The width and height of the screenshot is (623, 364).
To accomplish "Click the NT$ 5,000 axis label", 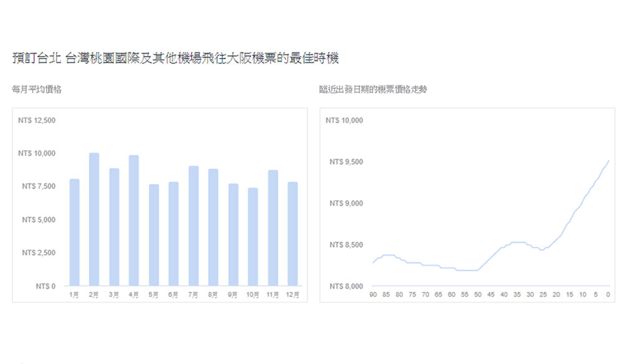I will 39,220.
